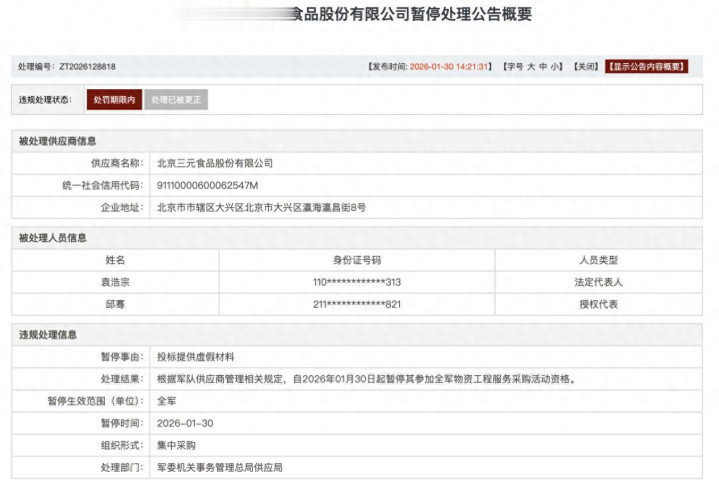Set font size to 中
Image resolution: width=719 pixels, height=493 pixels.
point(543,66)
